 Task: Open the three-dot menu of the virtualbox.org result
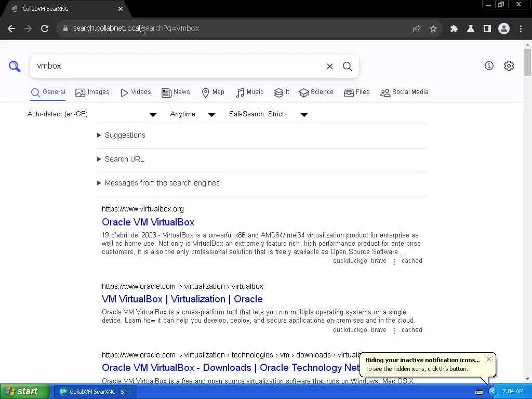394,262
